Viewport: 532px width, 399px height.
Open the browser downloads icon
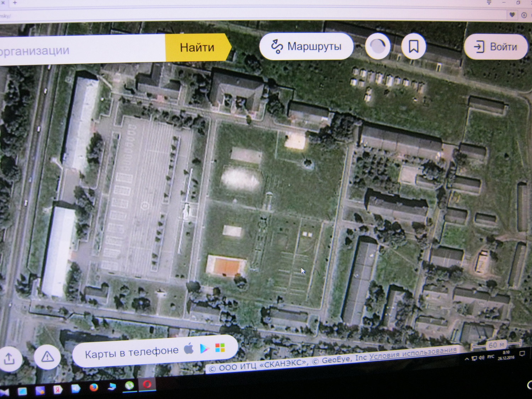[x=524, y=15]
